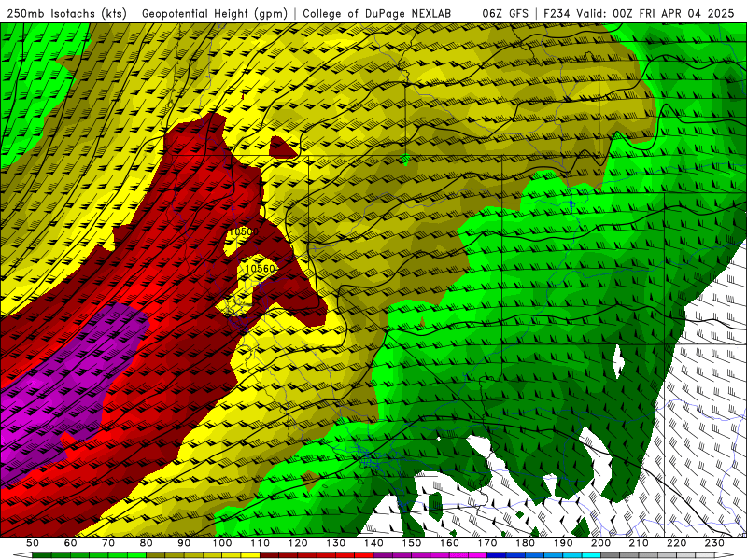The width and height of the screenshot is (747, 560).
Task: Click the 220 kt legend label
Action: point(677,543)
